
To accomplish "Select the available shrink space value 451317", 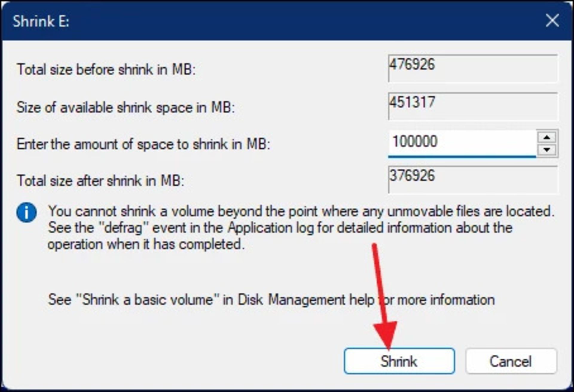I will (412, 102).
